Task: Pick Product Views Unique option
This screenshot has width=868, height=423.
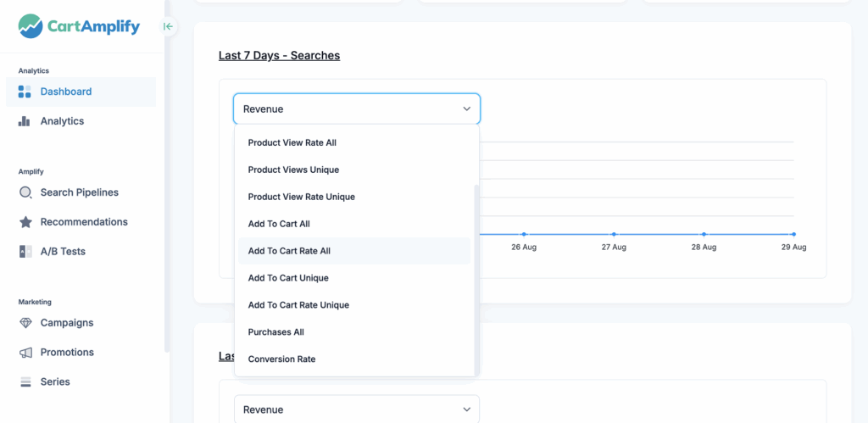Action: click(293, 170)
